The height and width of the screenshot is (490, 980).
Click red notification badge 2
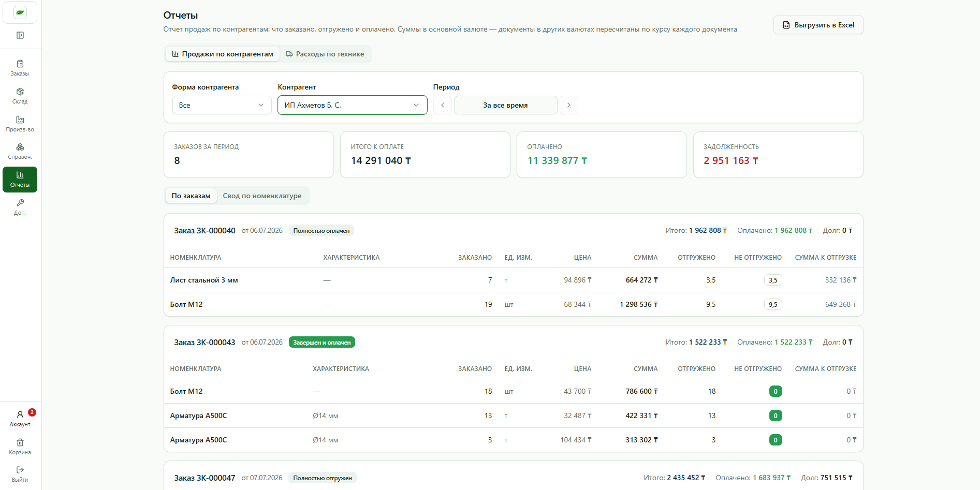tap(32, 412)
